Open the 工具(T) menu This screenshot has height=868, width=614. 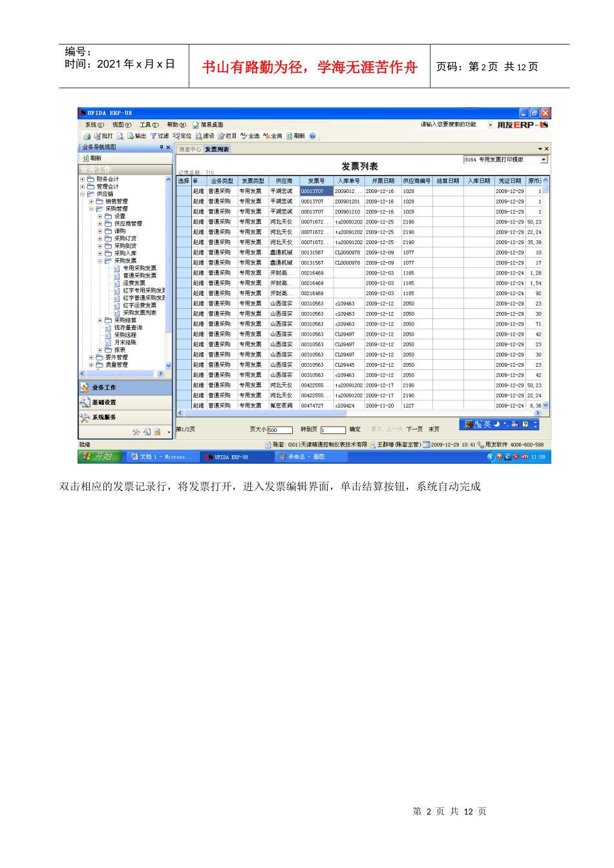point(149,125)
